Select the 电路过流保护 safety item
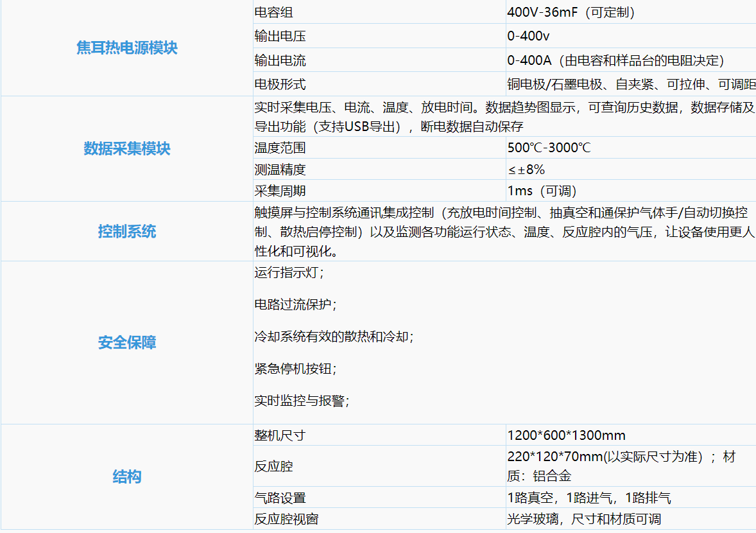756x533 pixels. [x=295, y=305]
